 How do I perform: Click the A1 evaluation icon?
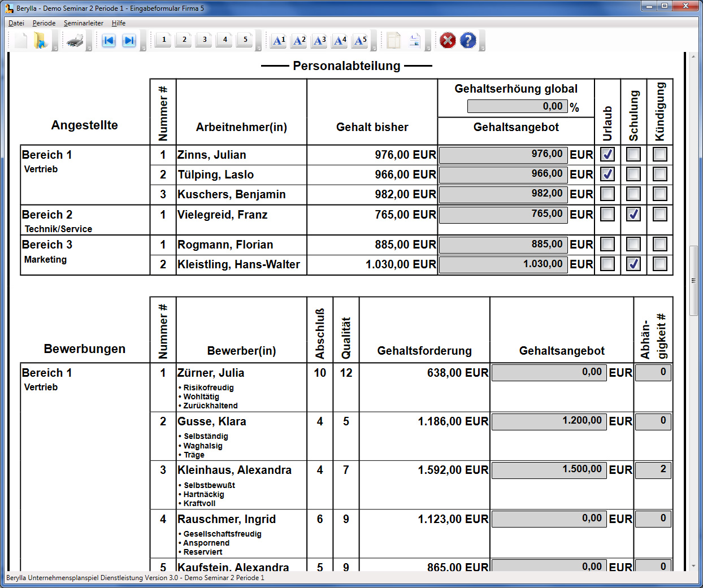click(x=279, y=41)
